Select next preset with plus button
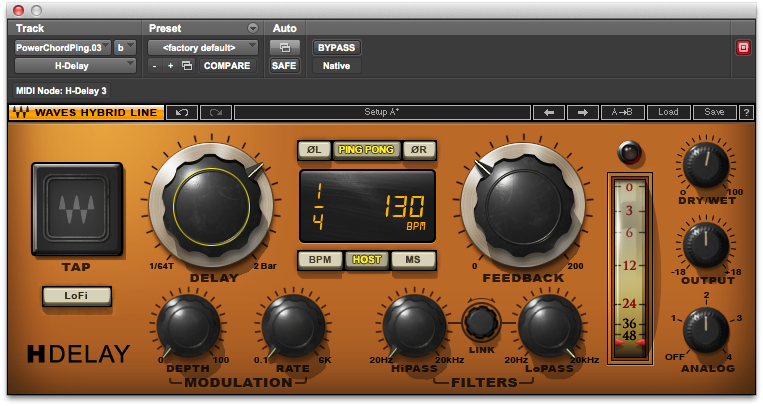Screen dimensions: 763x406 170,66
